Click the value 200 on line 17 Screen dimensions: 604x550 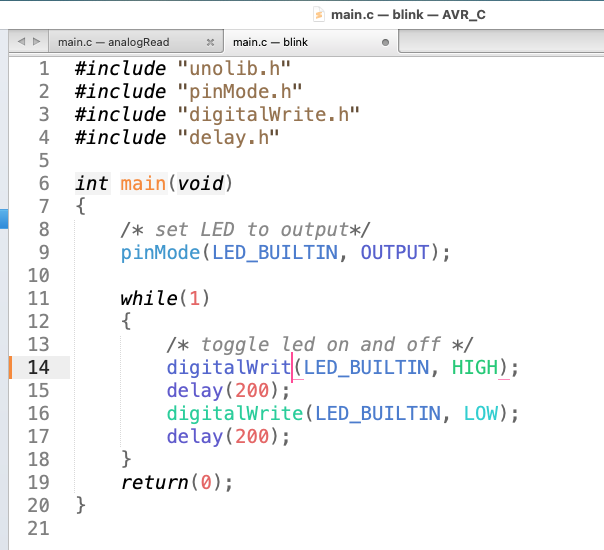tap(252, 436)
